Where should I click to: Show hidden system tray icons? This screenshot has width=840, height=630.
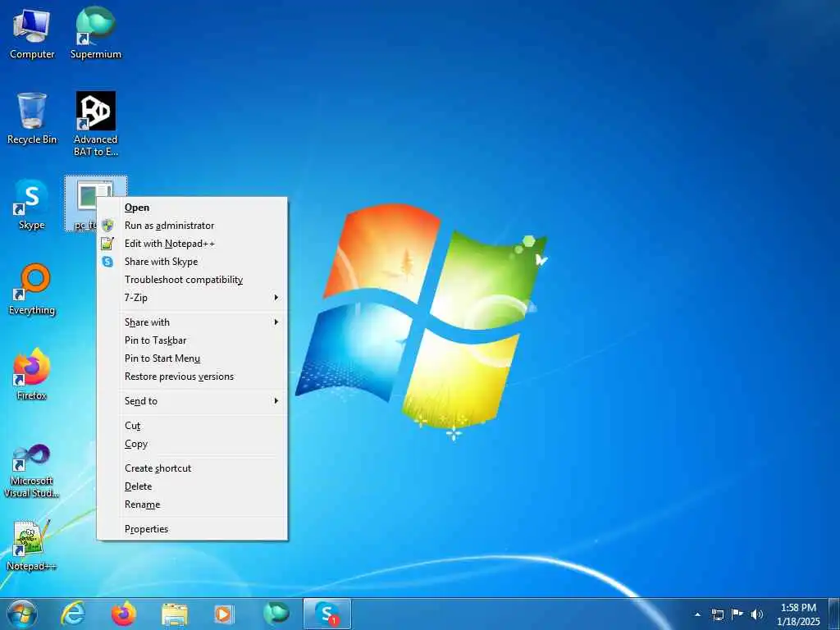pyautogui.click(x=697, y=614)
